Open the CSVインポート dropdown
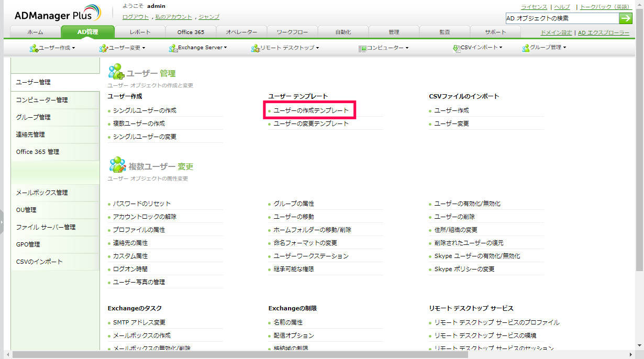The height and width of the screenshot is (359, 644). pos(478,48)
